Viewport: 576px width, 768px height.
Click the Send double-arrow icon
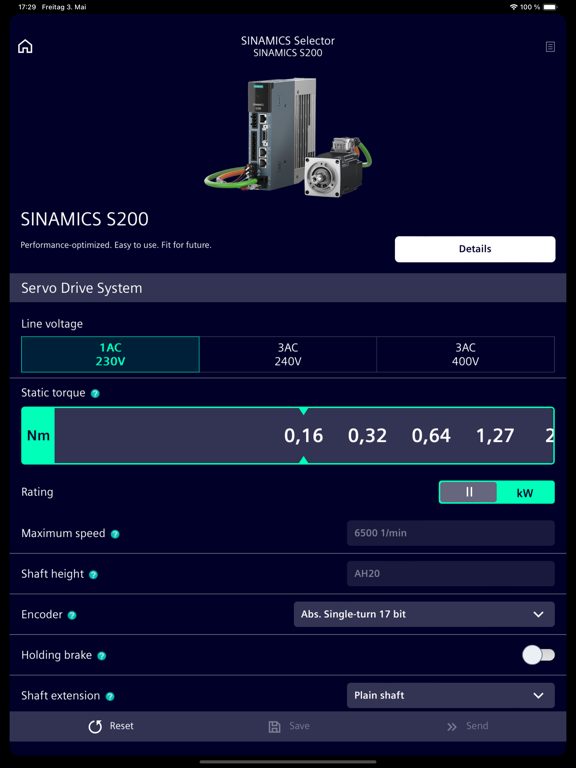[452, 727]
